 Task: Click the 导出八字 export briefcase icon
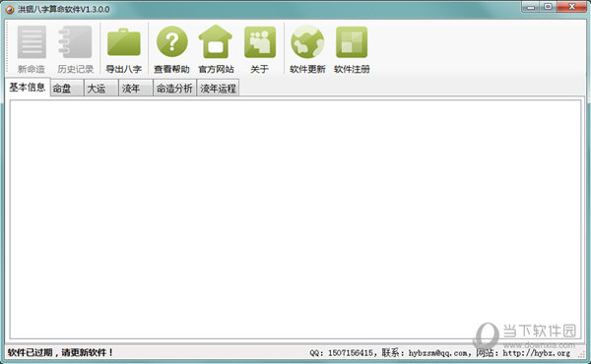[124, 41]
